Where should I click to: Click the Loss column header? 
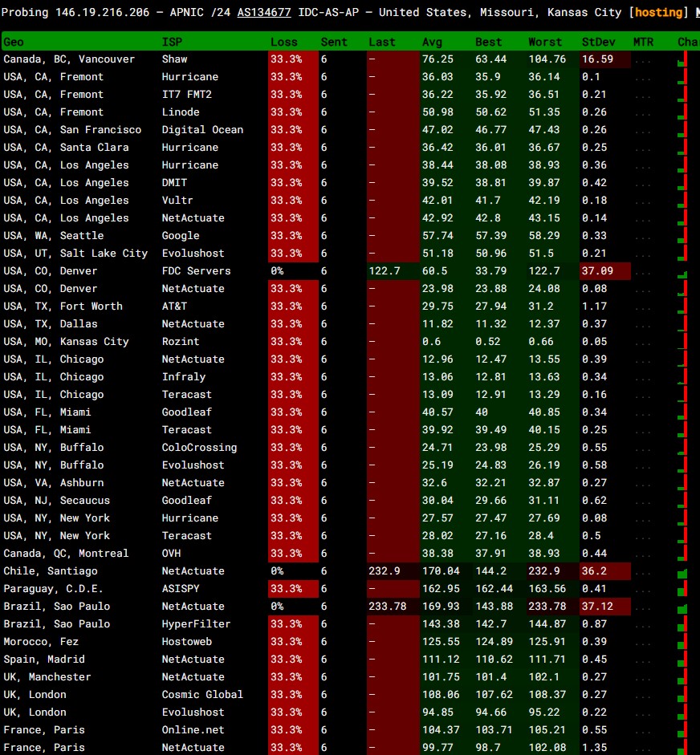click(x=283, y=42)
